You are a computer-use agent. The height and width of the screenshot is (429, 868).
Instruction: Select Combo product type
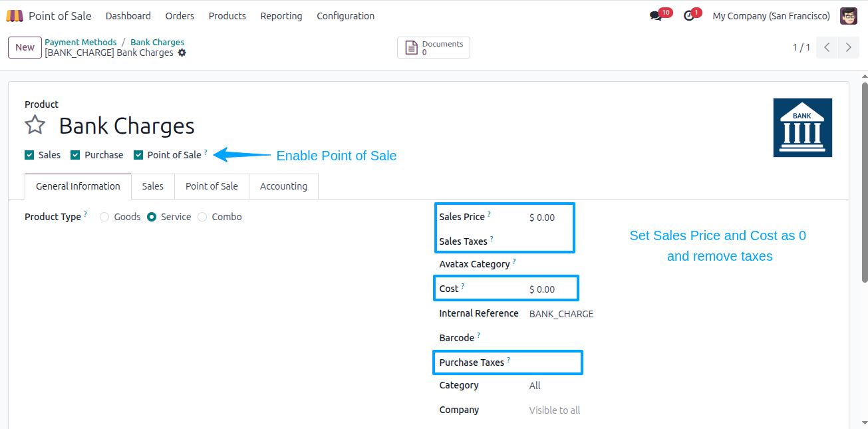[x=202, y=217]
